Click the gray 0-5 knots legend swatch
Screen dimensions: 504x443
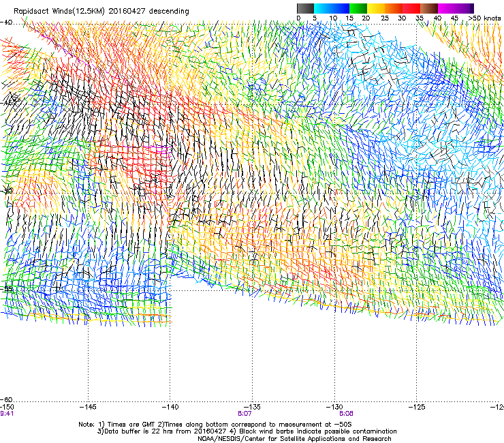305,8
